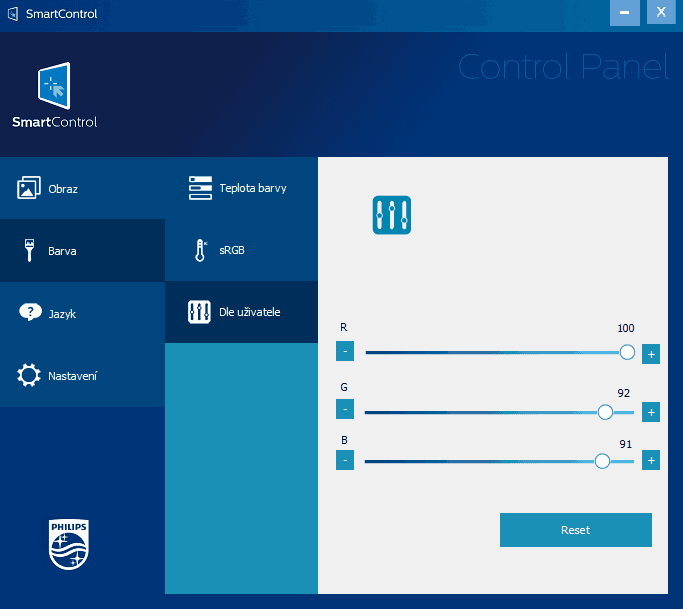Viewport: 683px width, 609px height.
Task: Increase the R value with plus button
Action: [x=651, y=354]
